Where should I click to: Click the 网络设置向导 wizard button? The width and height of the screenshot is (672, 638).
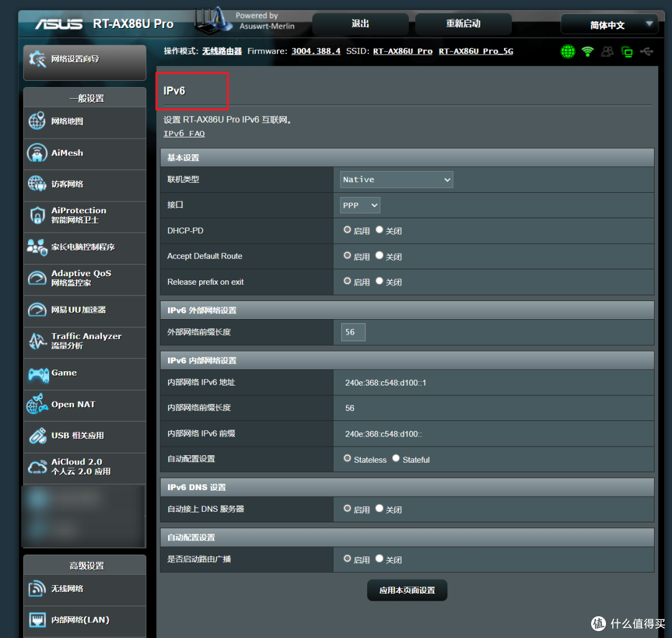(85, 63)
